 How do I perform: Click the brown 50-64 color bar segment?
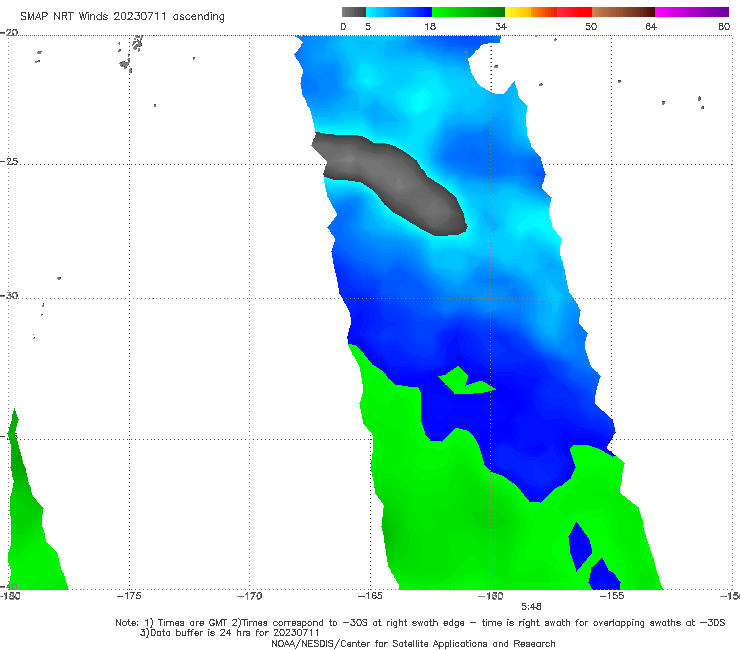[623, 12]
